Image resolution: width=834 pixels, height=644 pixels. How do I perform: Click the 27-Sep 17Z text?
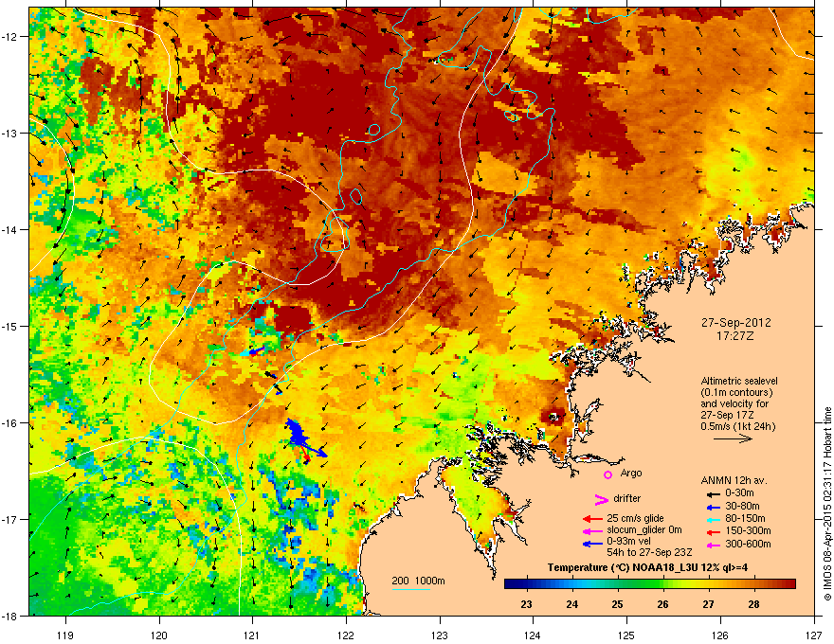727,415
